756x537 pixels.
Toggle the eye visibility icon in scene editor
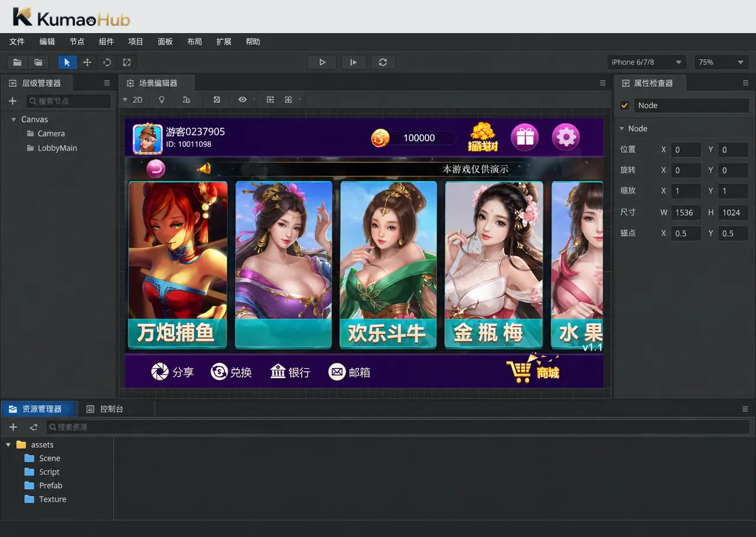(242, 100)
